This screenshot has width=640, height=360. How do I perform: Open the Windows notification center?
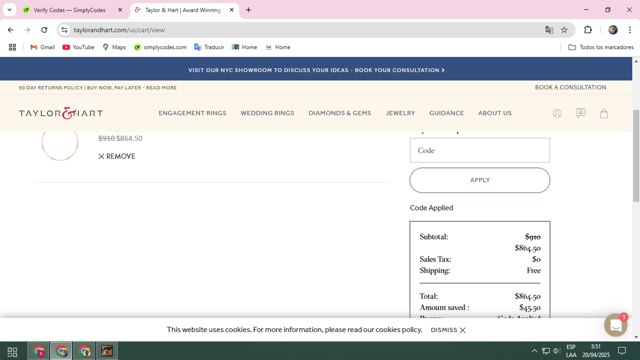point(622,351)
